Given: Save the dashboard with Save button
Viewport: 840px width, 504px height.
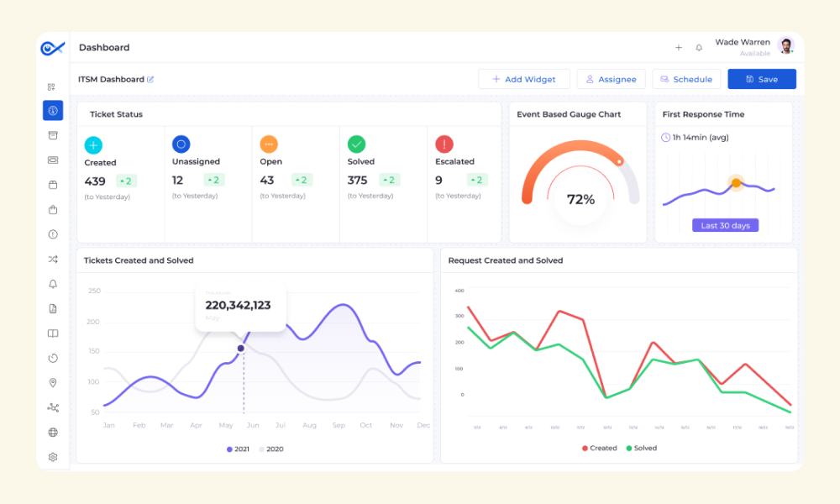Looking at the screenshot, I should [762, 79].
